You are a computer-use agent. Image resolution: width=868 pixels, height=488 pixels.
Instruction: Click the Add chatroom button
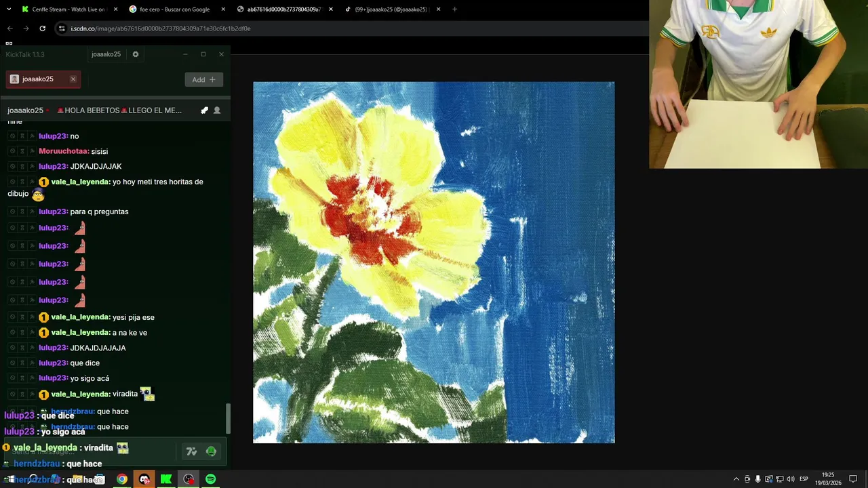point(203,79)
